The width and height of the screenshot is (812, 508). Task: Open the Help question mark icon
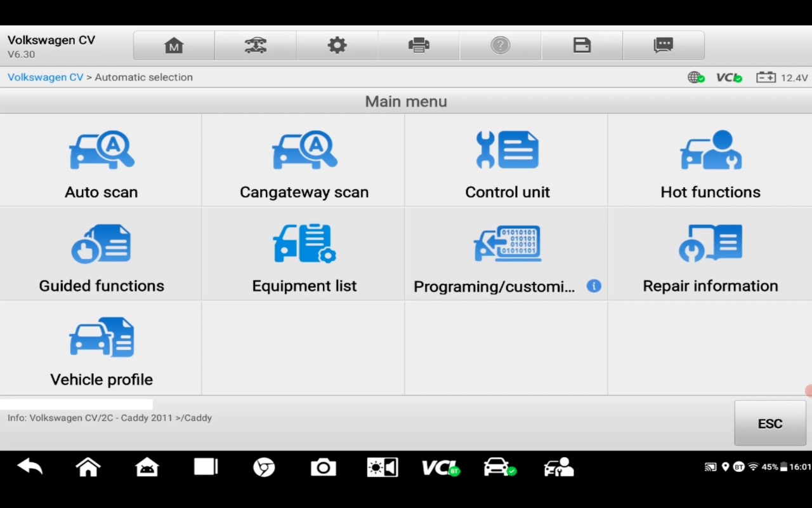click(x=501, y=45)
